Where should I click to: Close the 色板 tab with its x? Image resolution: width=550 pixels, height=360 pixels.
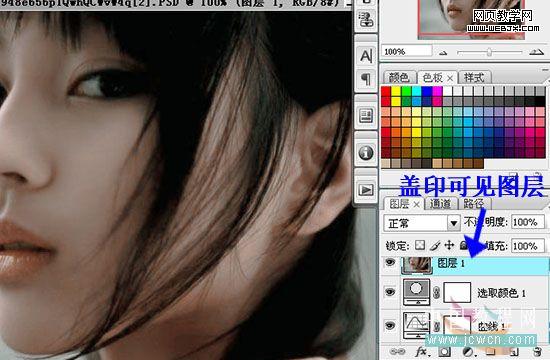450,78
